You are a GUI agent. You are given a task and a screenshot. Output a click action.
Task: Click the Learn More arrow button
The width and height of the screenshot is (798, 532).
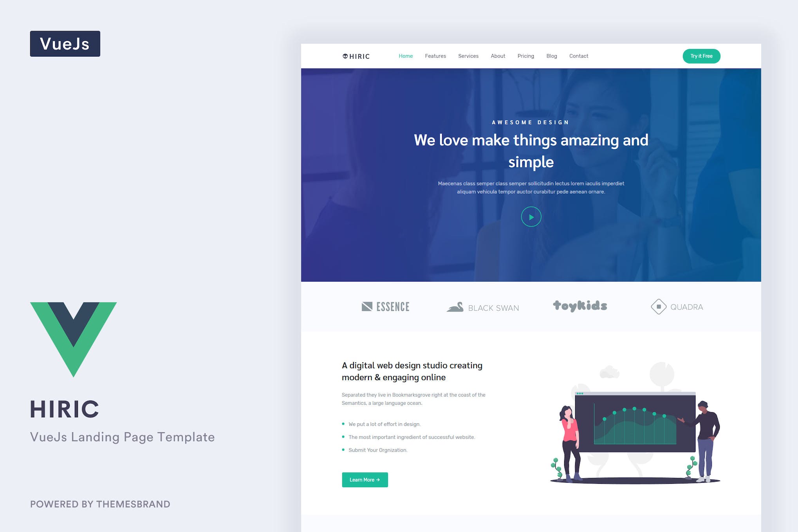365,480
